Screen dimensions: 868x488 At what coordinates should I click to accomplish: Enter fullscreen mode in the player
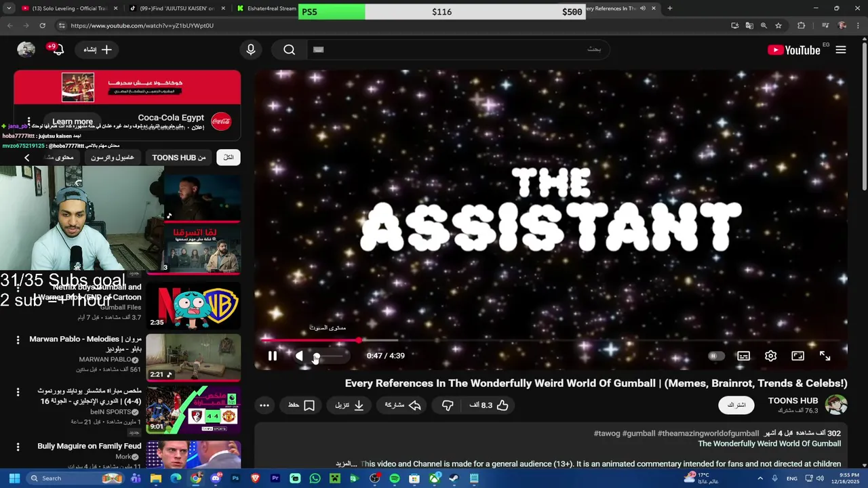(x=825, y=356)
